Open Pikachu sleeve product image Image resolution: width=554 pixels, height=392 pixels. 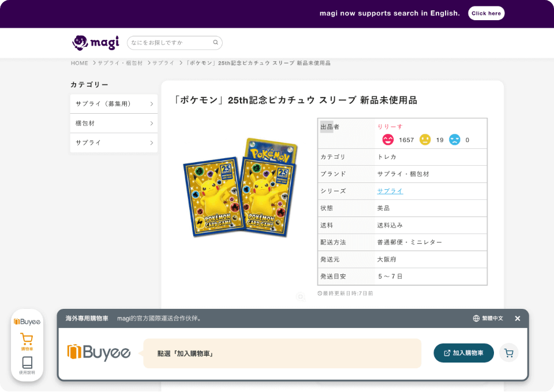[240, 187]
